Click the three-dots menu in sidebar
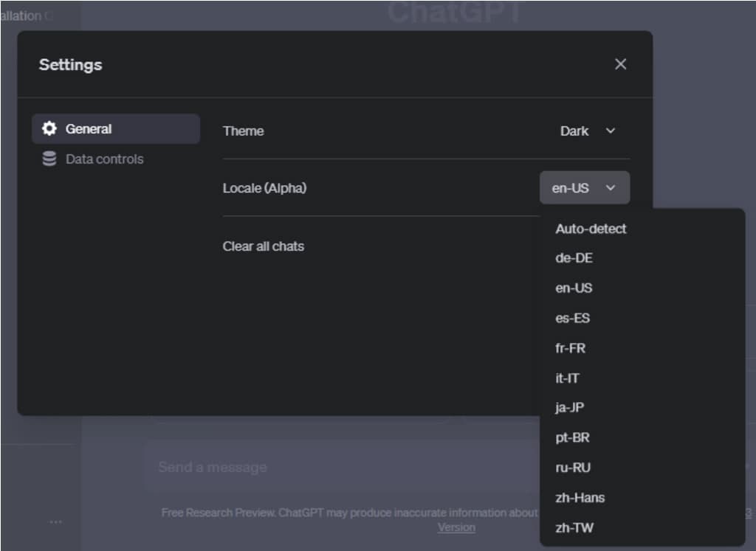This screenshot has width=756, height=551. pos(55,521)
